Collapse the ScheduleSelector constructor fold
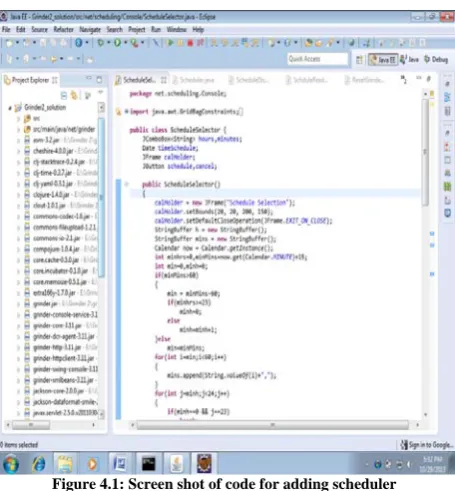The image size is (455, 491). tap(127, 184)
